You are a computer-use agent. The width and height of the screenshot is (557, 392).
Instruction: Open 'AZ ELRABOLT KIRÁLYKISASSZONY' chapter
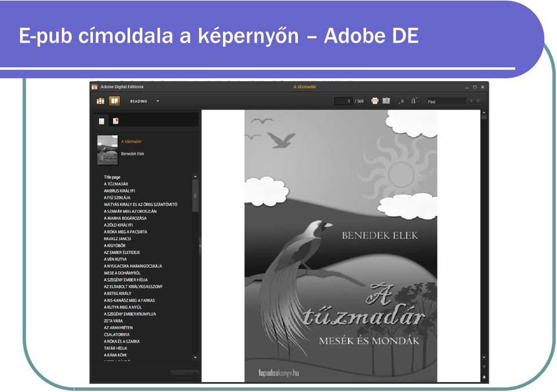click(133, 286)
